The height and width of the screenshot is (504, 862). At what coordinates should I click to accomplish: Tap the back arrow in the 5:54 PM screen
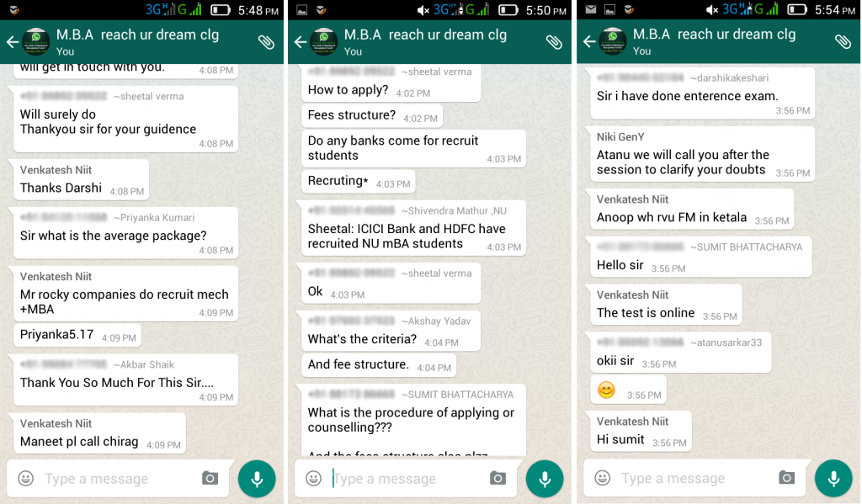pos(589,42)
